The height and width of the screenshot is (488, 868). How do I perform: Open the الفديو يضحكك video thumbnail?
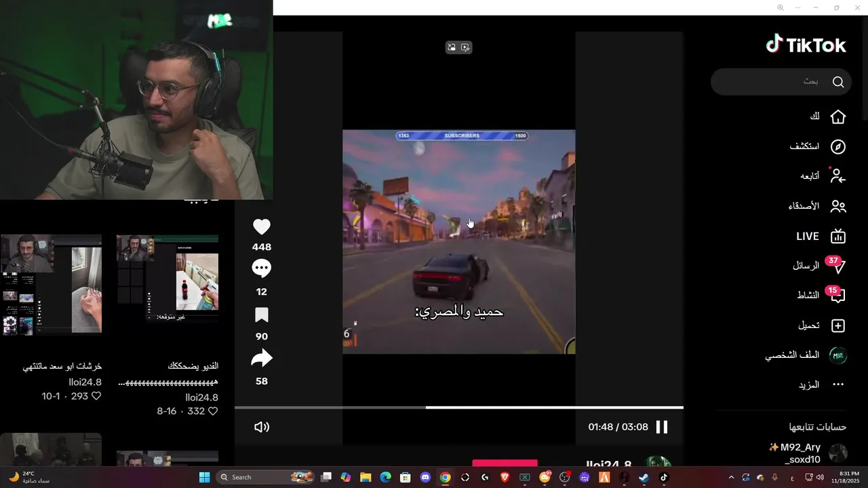click(167, 279)
